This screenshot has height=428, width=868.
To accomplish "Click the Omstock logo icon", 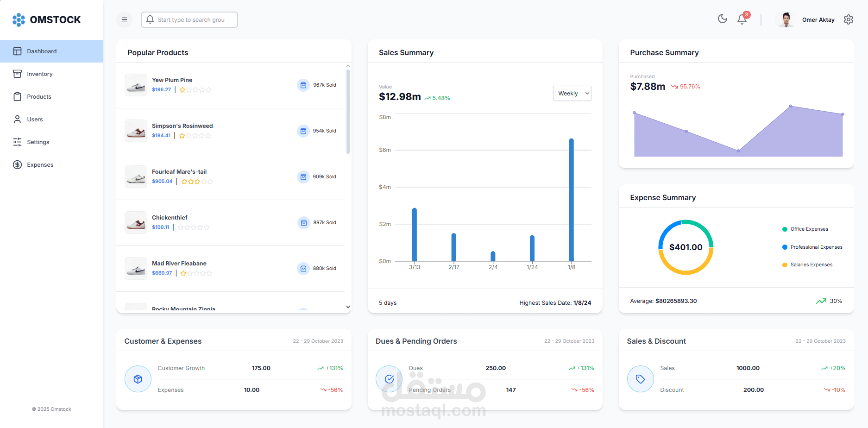I will [19, 19].
